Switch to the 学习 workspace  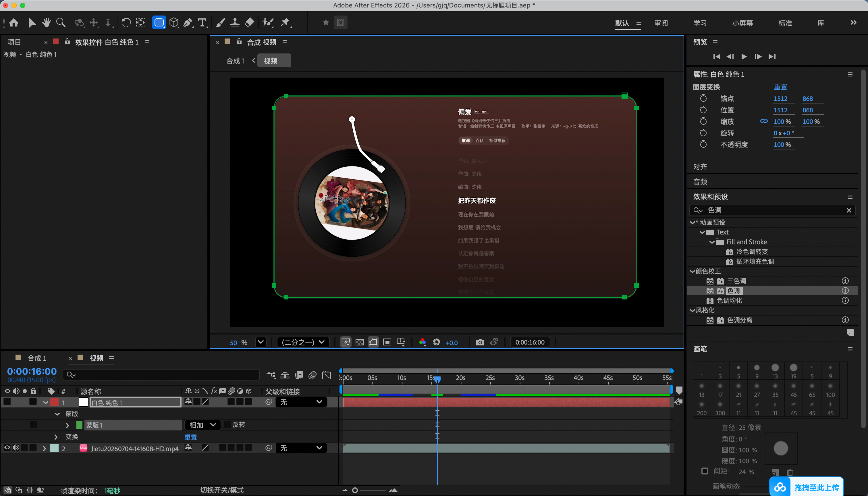(700, 23)
